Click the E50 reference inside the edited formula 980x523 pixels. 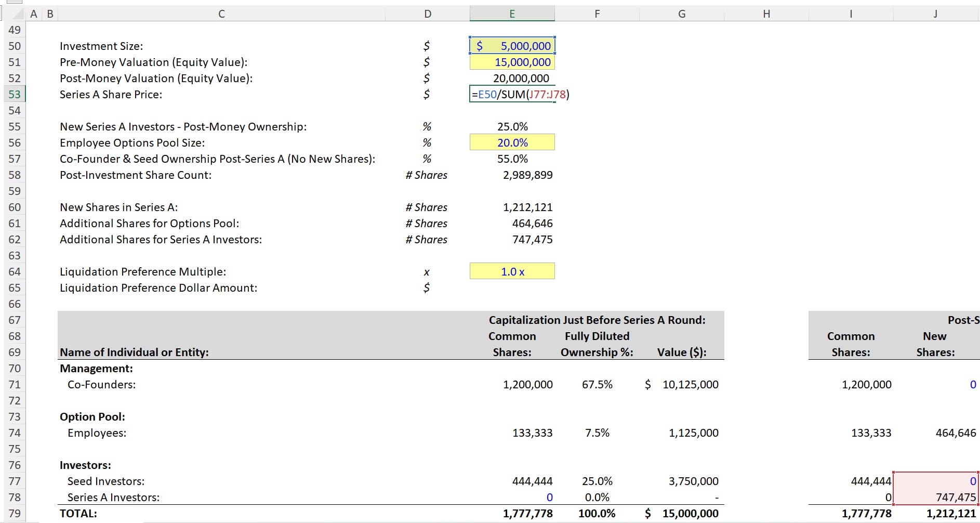[x=487, y=95]
